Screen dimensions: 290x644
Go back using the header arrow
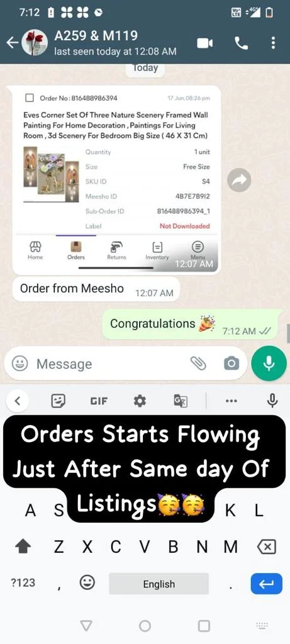(x=12, y=43)
